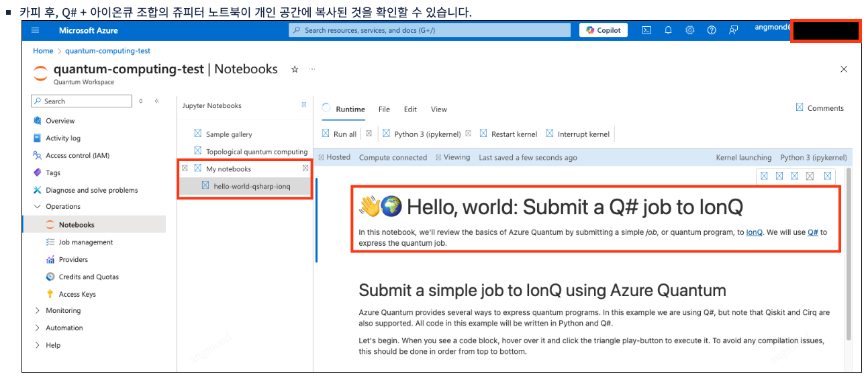Open the more options icon on My notebooks row
This screenshot has height=376, width=868.
[x=305, y=168]
